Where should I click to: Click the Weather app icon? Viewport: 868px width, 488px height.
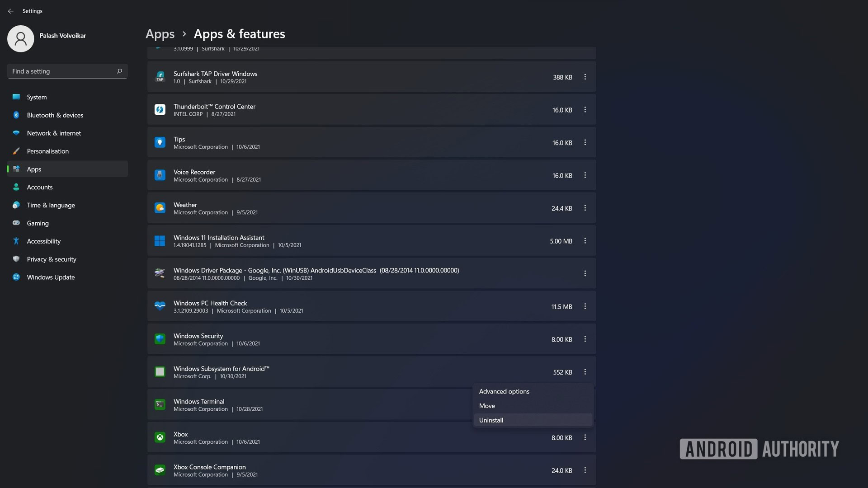[160, 208]
